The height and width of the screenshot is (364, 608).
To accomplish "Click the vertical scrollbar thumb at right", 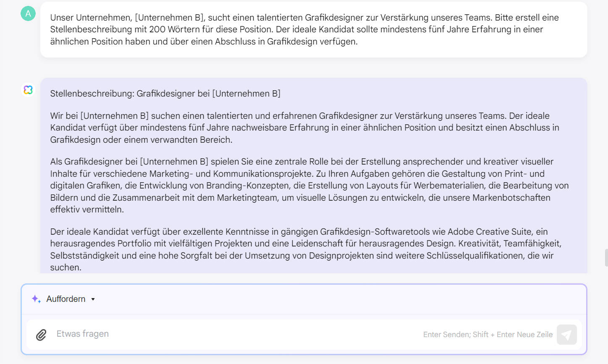I will point(606,257).
